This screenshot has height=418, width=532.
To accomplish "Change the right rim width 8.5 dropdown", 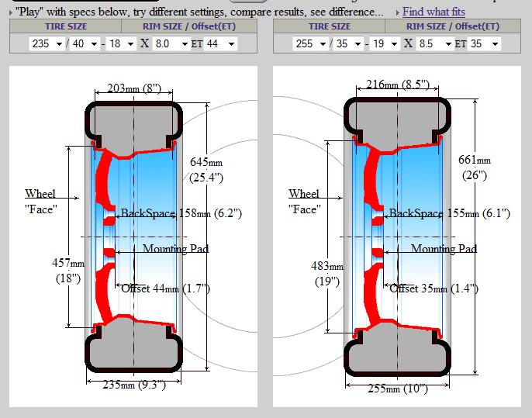I will click(x=435, y=44).
